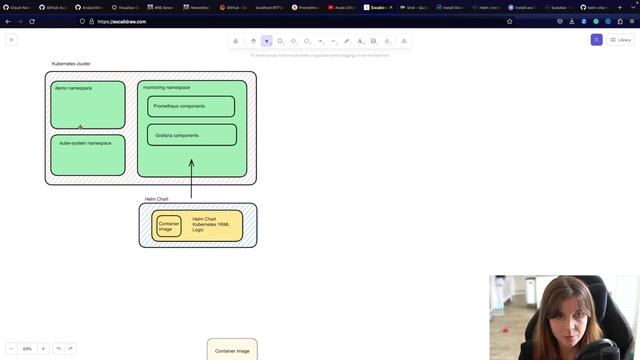This screenshot has width=640, height=360.
Task: Open the tracking protection shield icon
Action: [x=82, y=22]
